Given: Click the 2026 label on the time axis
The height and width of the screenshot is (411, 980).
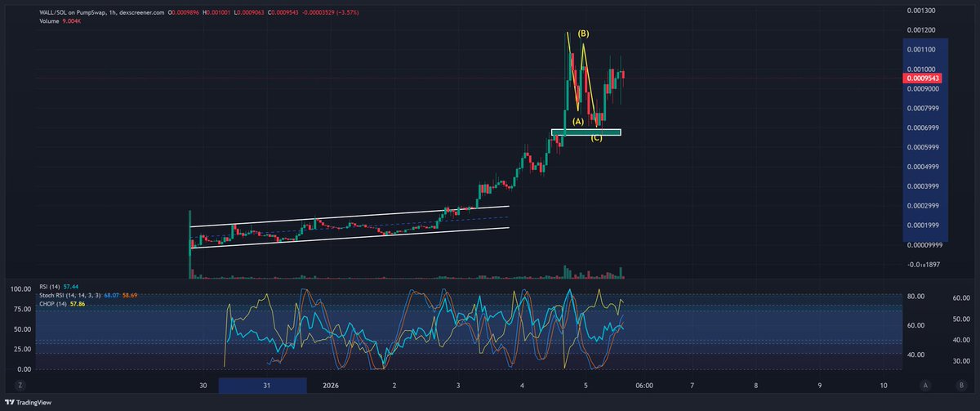Looking at the screenshot, I should pos(330,385).
